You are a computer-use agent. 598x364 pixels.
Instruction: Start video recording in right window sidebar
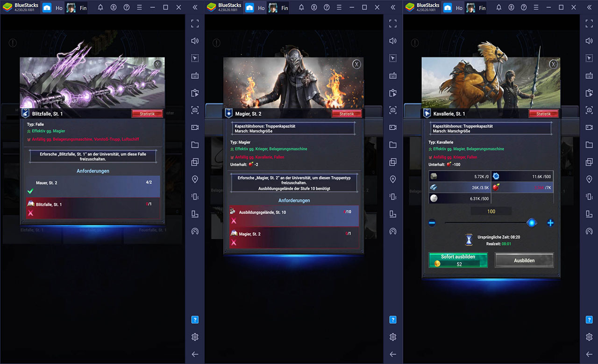coord(589,127)
